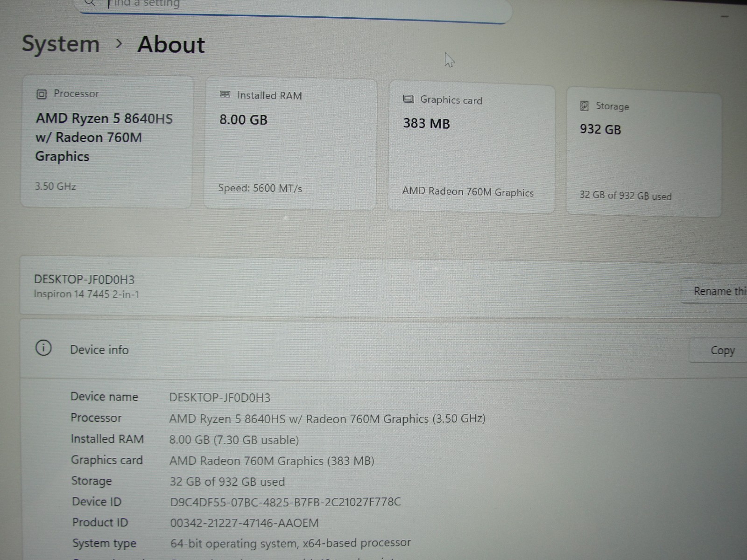This screenshot has width=747, height=560.
Task: Go back to System in breadcrumb
Action: click(x=61, y=44)
